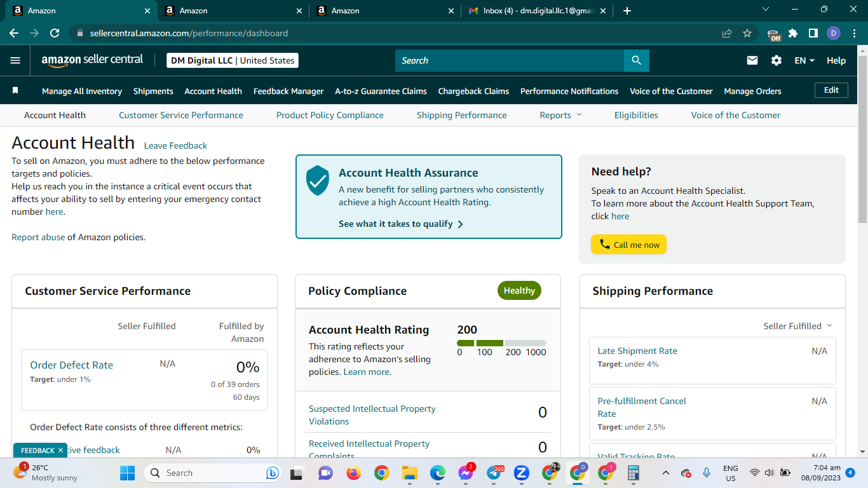Open the Windows Start menu
This screenshot has width=868, height=488.
(x=128, y=473)
